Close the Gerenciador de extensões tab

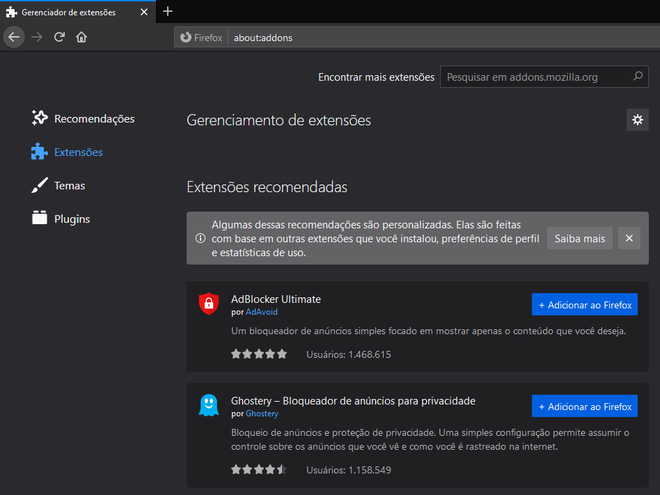(x=144, y=12)
